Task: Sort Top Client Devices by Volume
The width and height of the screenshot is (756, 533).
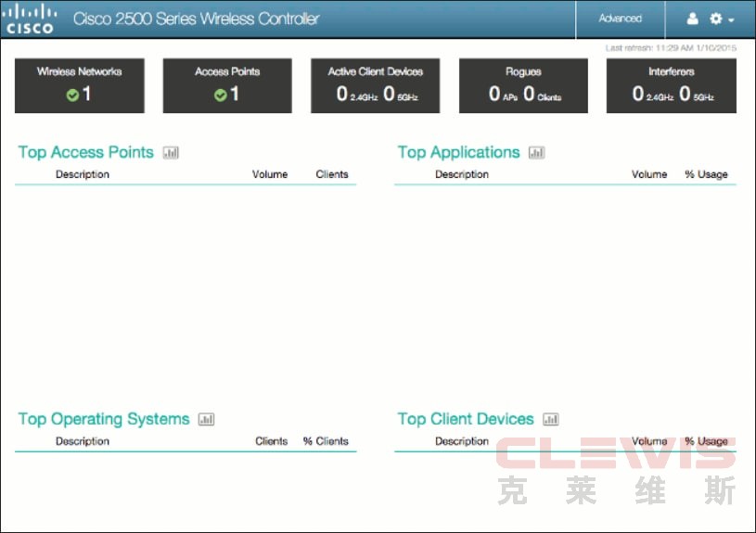Action: point(649,441)
